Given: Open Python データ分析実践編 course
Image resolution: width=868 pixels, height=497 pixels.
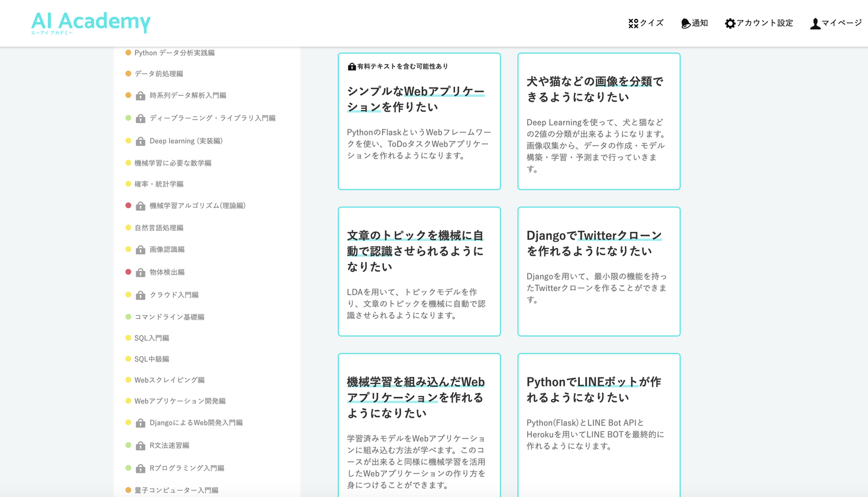Looking at the screenshot, I should click(x=175, y=53).
